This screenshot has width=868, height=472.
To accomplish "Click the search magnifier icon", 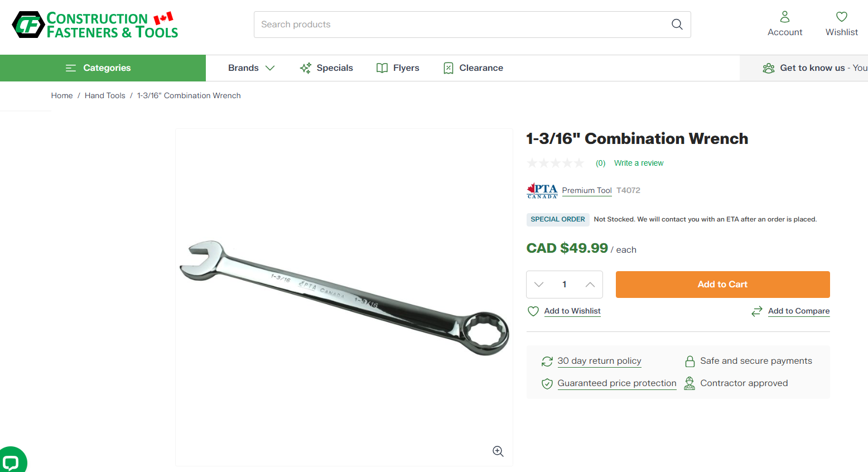I will (677, 24).
